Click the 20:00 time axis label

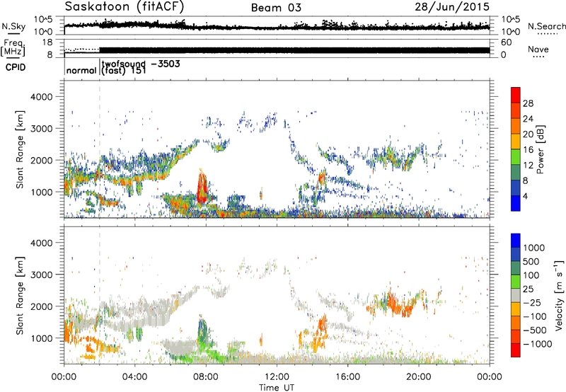[419, 376]
